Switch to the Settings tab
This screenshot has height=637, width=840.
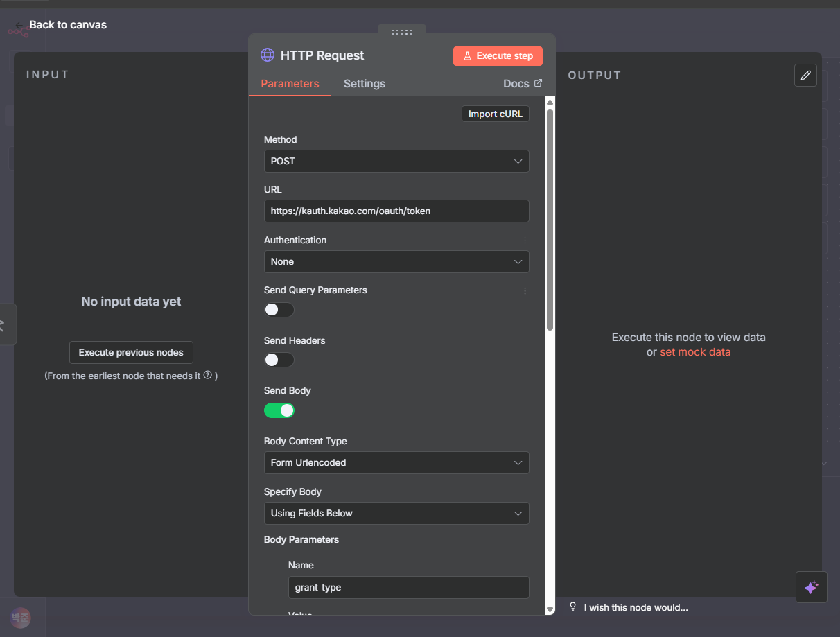pos(364,84)
